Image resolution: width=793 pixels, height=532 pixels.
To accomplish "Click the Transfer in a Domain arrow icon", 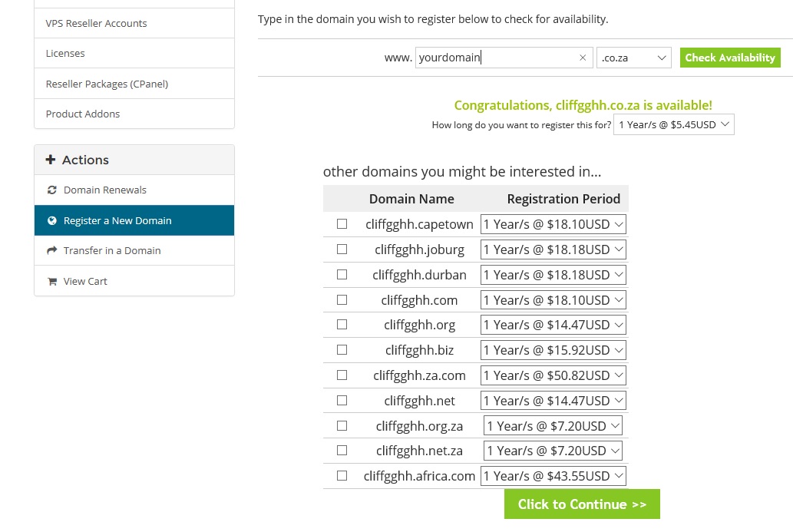I will (51, 250).
